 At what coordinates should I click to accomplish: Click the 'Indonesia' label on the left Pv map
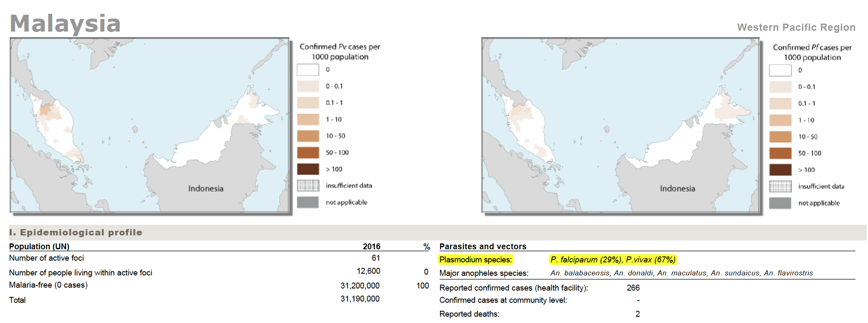206,189
